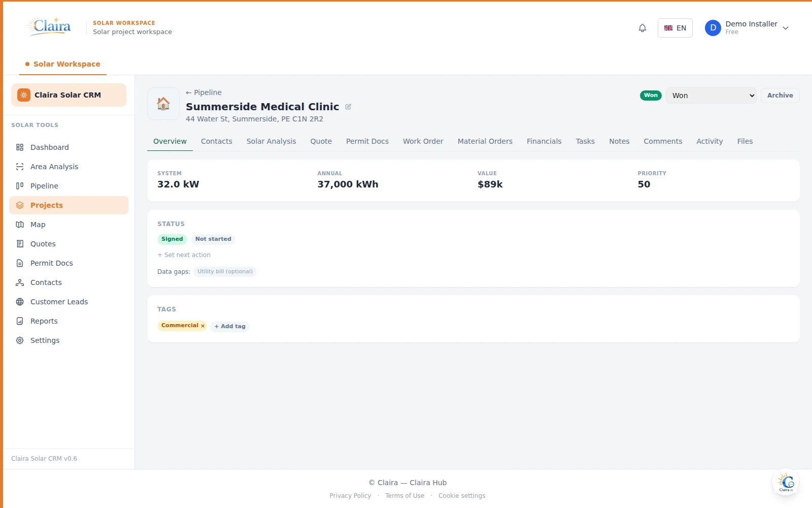The height and width of the screenshot is (508, 812).
Task: Click the Quotes document icon
Action: pyautogui.click(x=20, y=244)
